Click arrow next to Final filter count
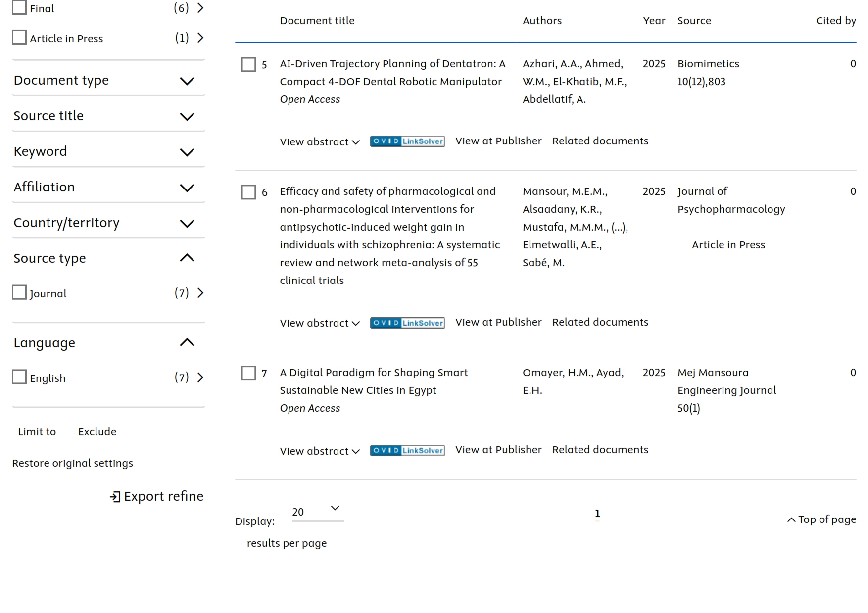Viewport: 868px width, 613px height. click(200, 8)
